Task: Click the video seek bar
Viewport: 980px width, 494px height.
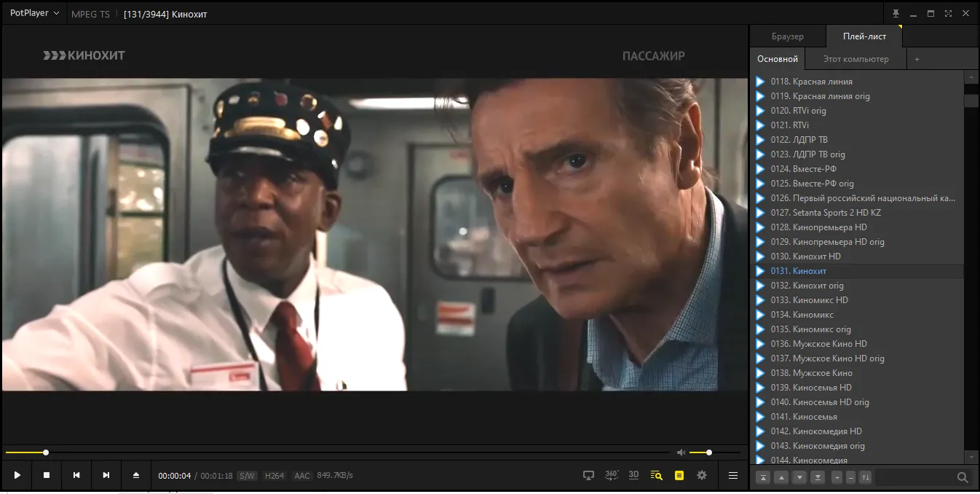Action: (x=339, y=452)
